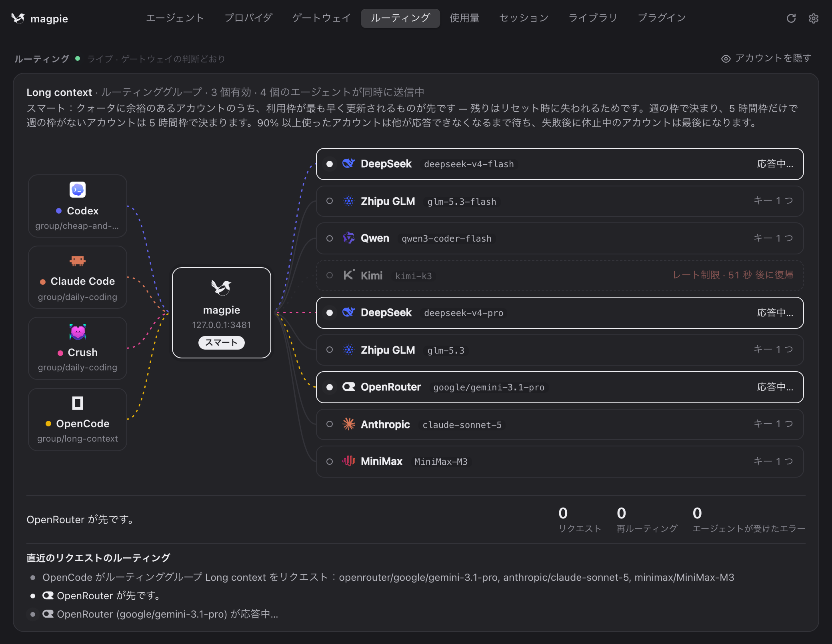Click Zhipu GLM icon on glm-5.3-flash row
The height and width of the screenshot is (644, 832).
(349, 201)
